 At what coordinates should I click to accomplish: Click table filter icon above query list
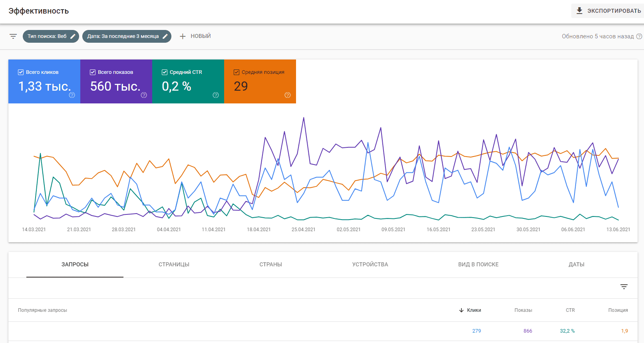(624, 287)
